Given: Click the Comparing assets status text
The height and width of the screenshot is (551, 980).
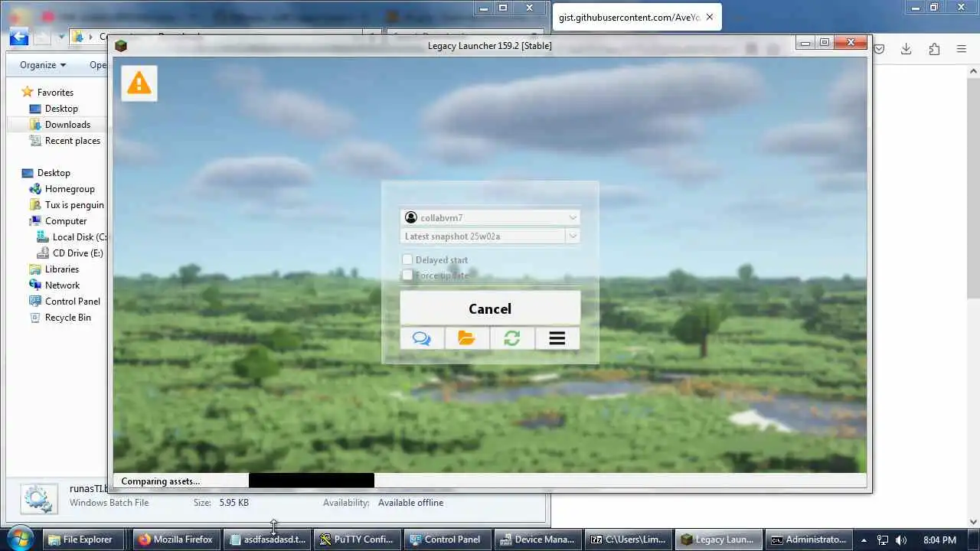Looking at the screenshot, I should [160, 481].
